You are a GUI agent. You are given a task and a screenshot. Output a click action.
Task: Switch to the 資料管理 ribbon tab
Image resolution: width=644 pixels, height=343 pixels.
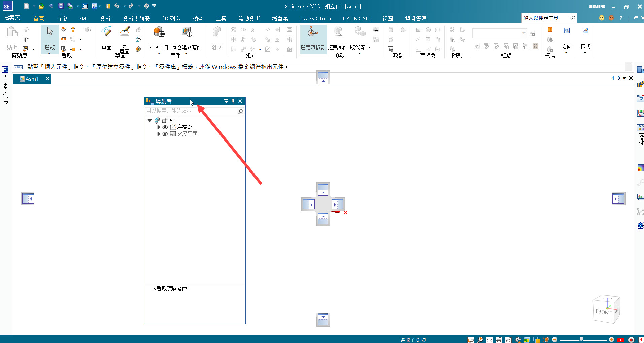(416, 18)
